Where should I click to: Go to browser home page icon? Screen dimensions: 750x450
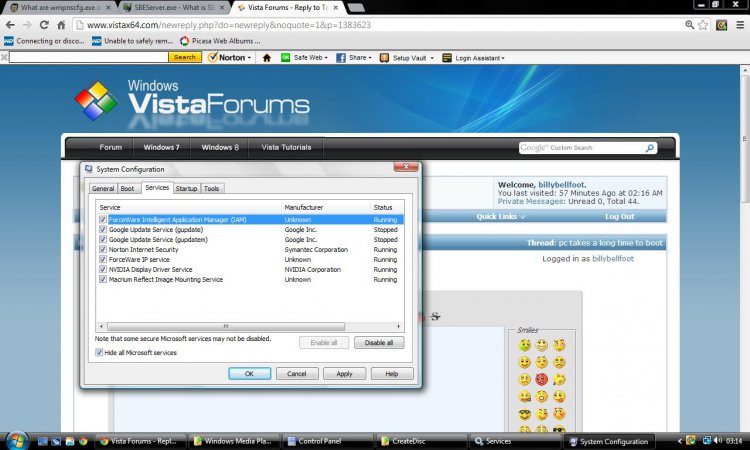coord(61,25)
